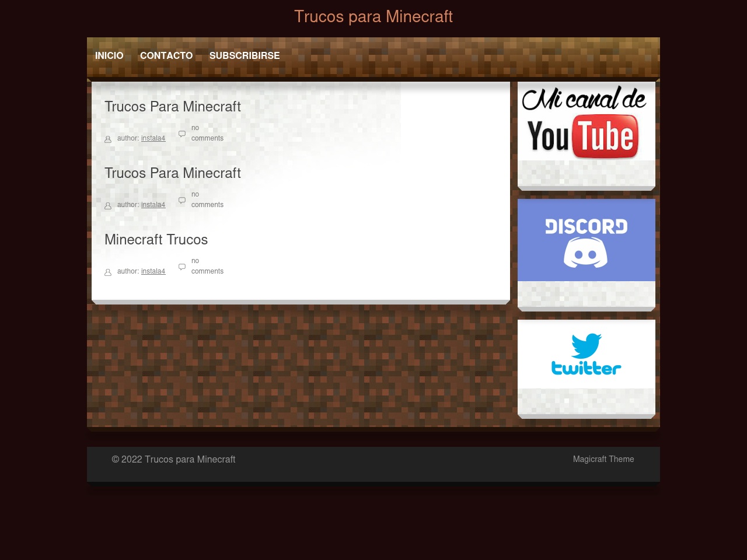Click author instala4 under first post

pyautogui.click(x=153, y=138)
